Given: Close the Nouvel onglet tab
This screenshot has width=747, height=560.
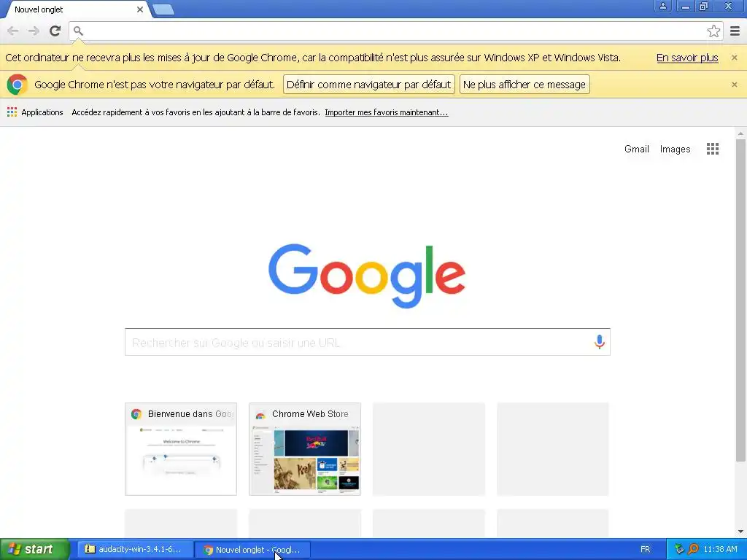Looking at the screenshot, I should 139,9.
